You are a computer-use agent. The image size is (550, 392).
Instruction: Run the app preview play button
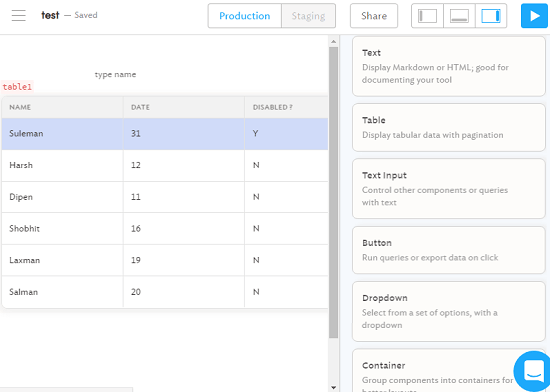[x=534, y=16]
